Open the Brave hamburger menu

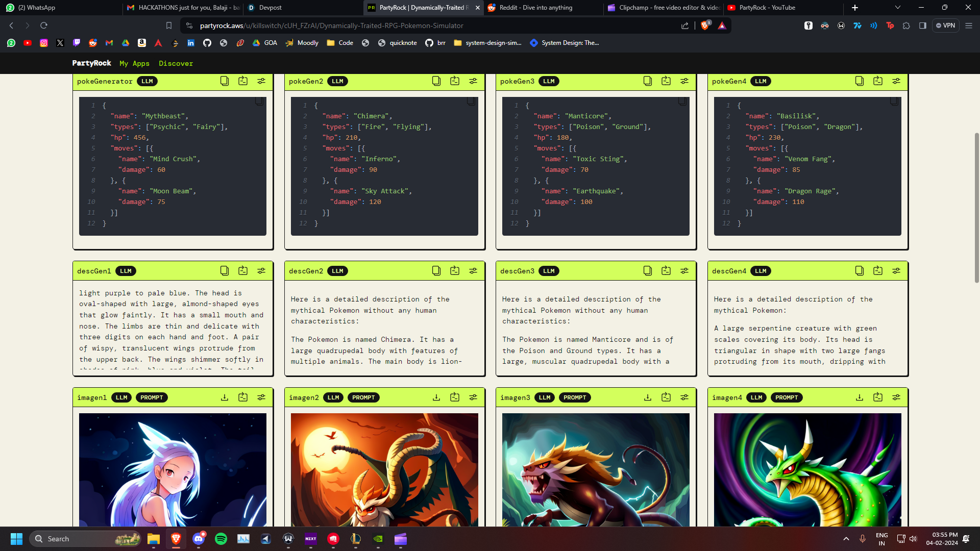[x=968, y=26]
